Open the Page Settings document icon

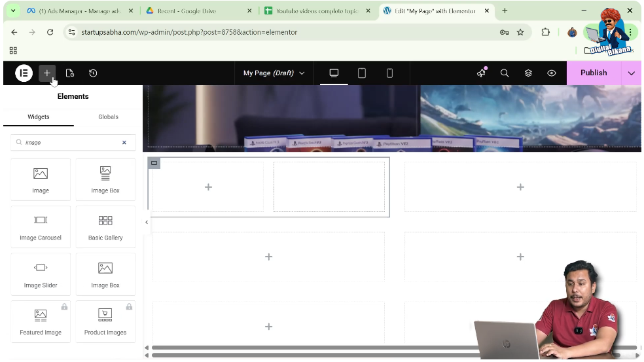click(x=70, y=73)
